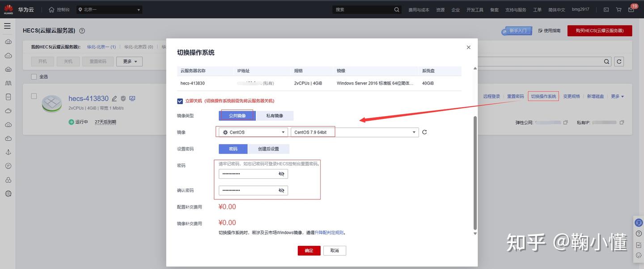Click the home icon beside 控制台
The image size is (644, 269).
[x=51, y=9]
